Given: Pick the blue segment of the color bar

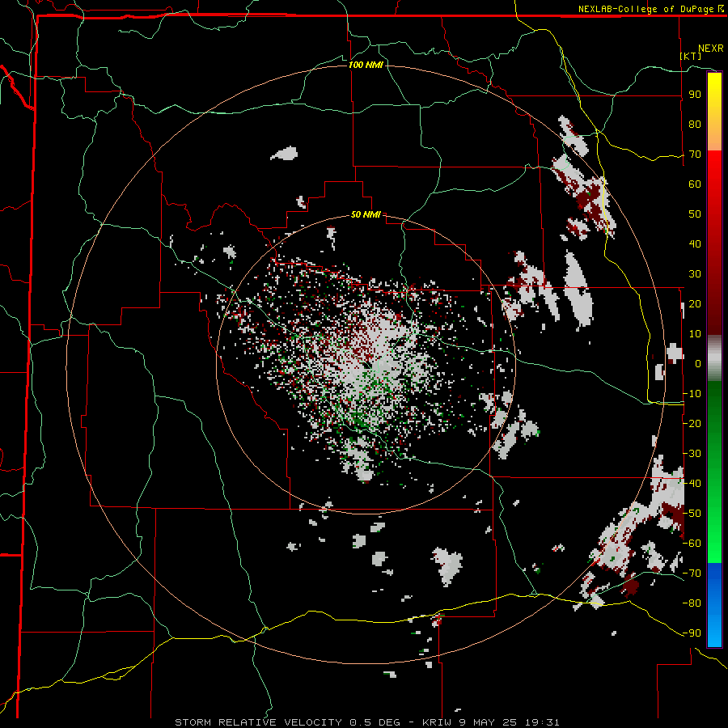Looking at the screenshot, I should point(714,604).
